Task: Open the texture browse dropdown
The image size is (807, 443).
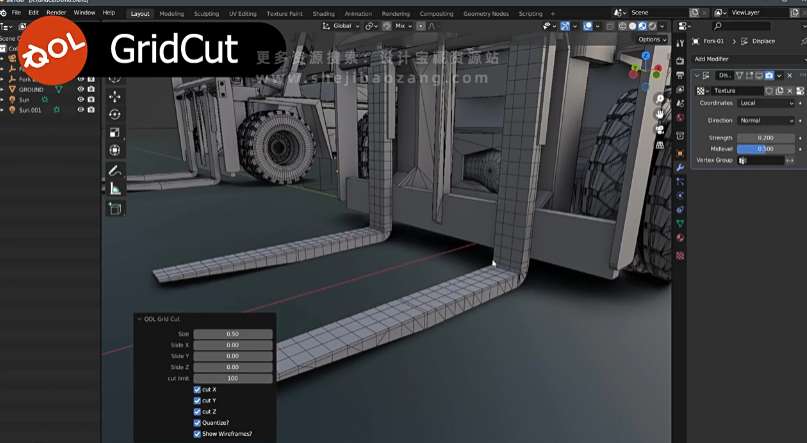Action: (x=702, y=91)
